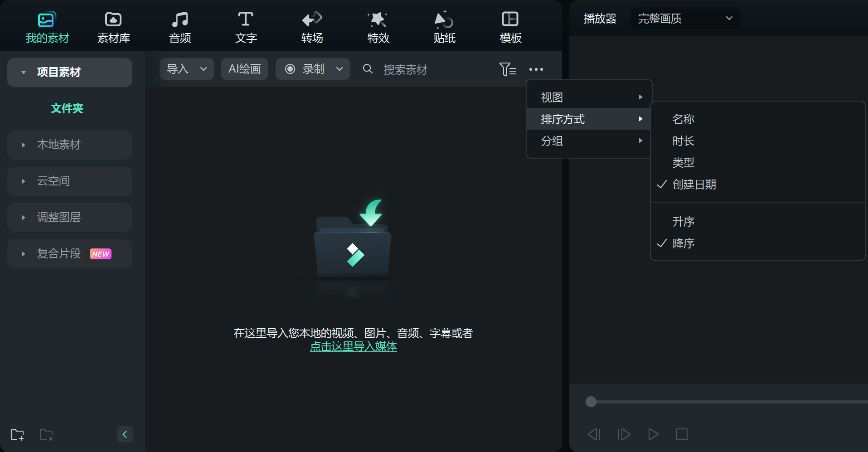This screenshot has height=452, width=868.
Task: Open the 转场 (Transitions) panel
Action: coord(311,26)
